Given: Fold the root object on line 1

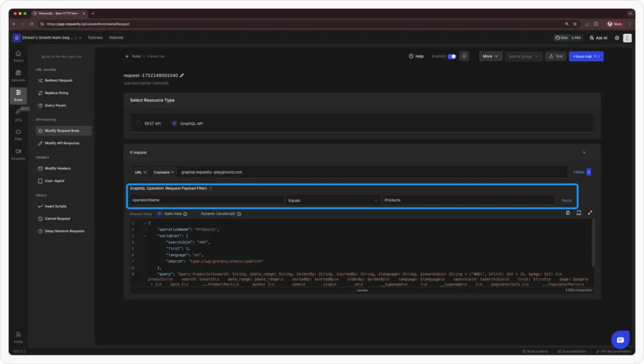Looking at the screenshot, I should 145,223.
